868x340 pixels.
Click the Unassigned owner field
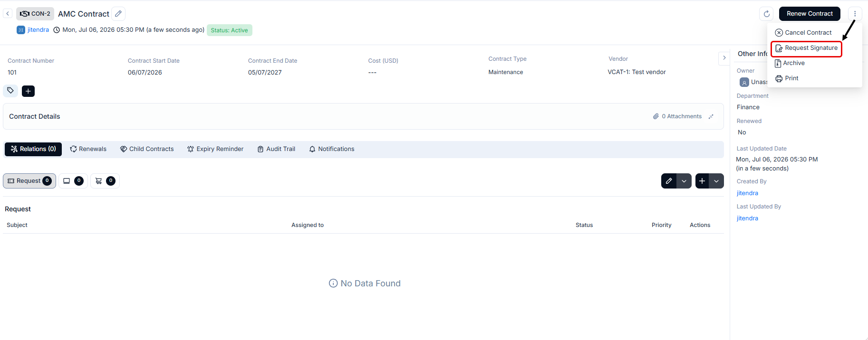click(753, 82)
